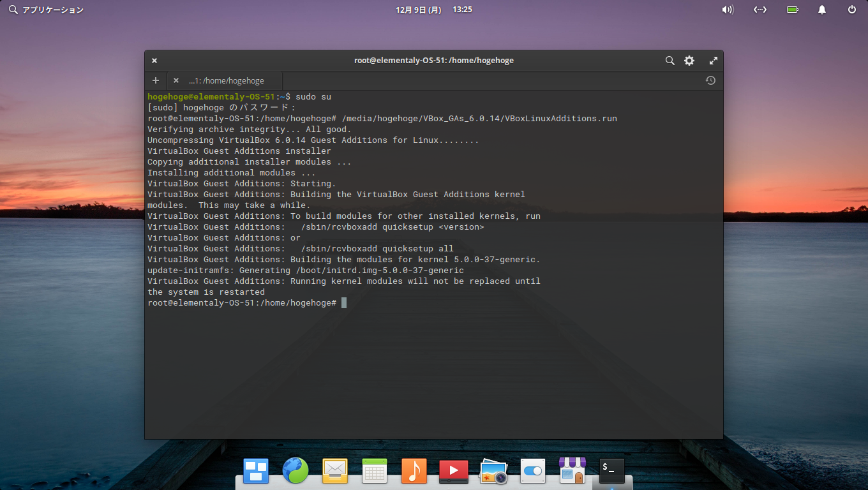Screen dimensions: 868x490
Task: Click the 'Copying additional installer modules' line
Action: pyautogui.click(x=250, y=162)
